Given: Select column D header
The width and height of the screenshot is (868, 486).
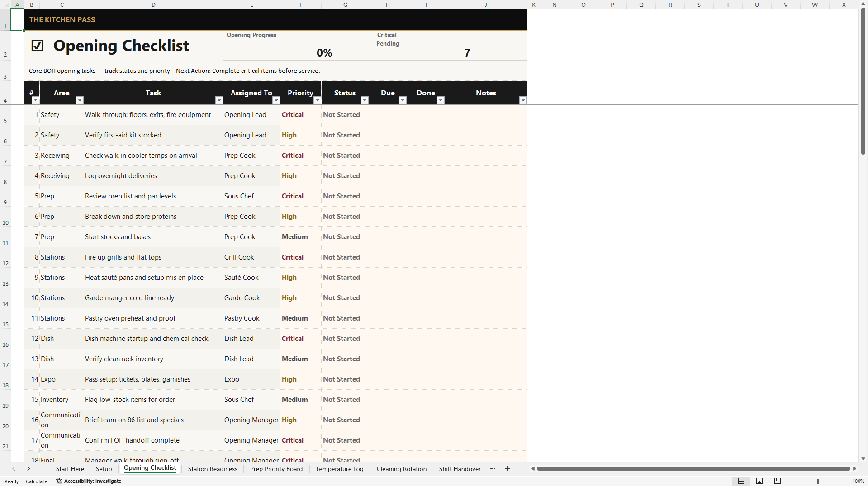Looking at the screenshot, I should click(x=153, y=5).
